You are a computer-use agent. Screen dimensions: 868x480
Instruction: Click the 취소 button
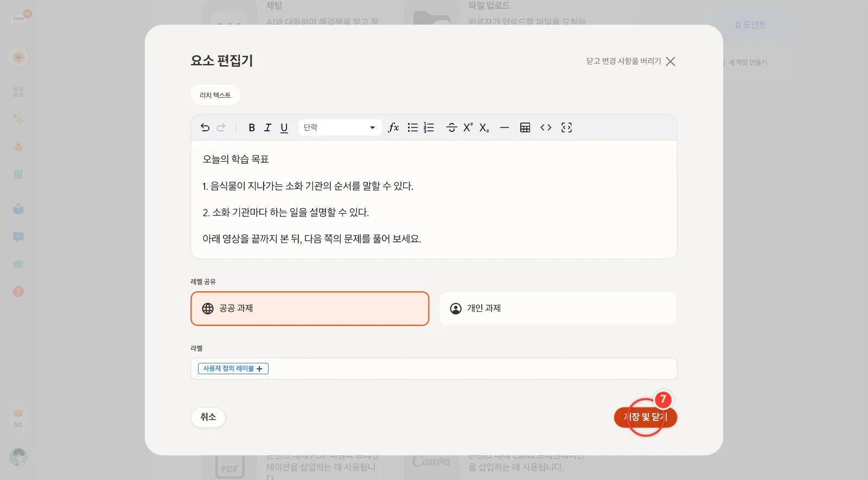(208, 417)
